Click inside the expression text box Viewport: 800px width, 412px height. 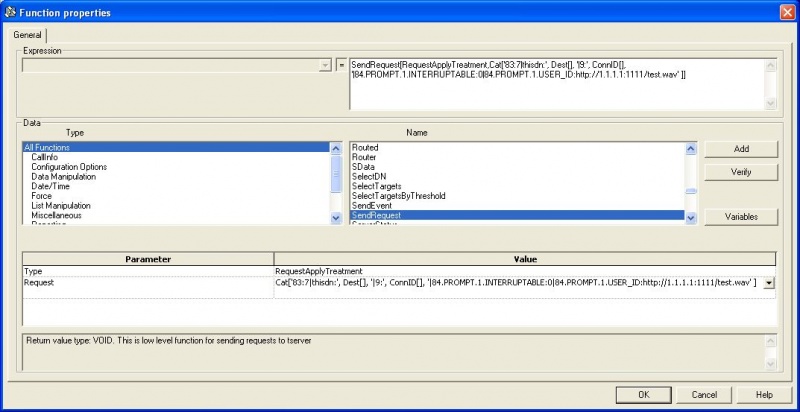556,85
